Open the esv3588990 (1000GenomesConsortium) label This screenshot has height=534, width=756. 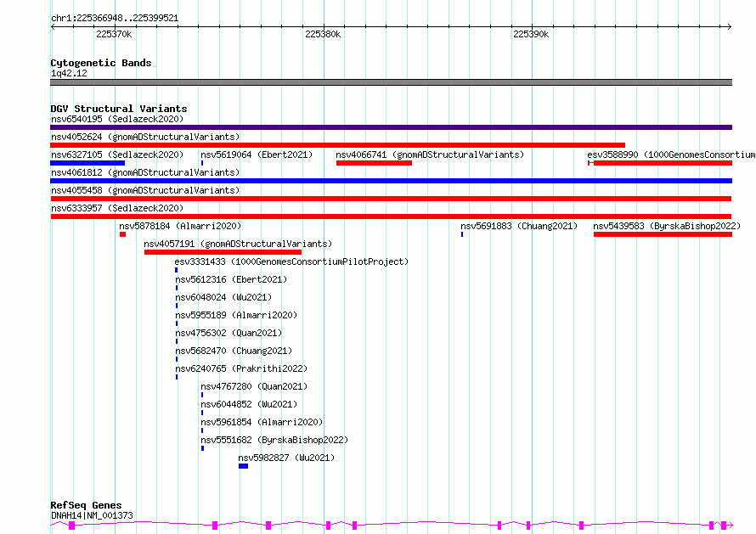click(671, 155)
